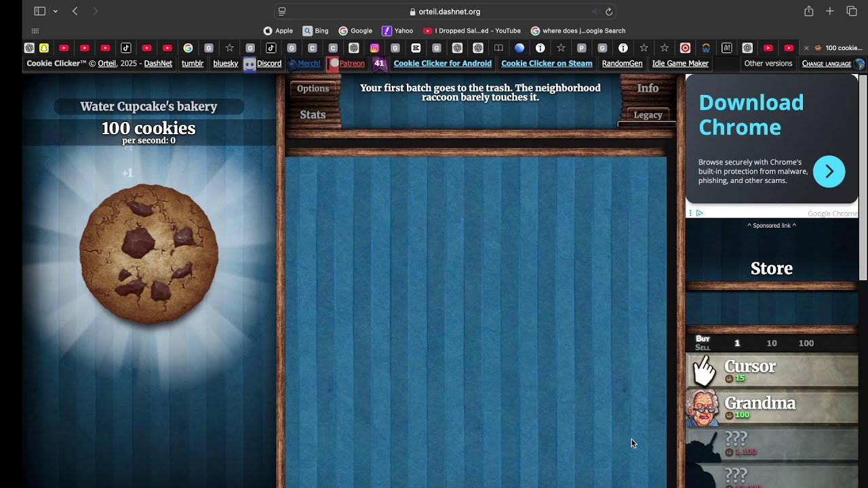Open the Options menu

click(x=313, y=88)
